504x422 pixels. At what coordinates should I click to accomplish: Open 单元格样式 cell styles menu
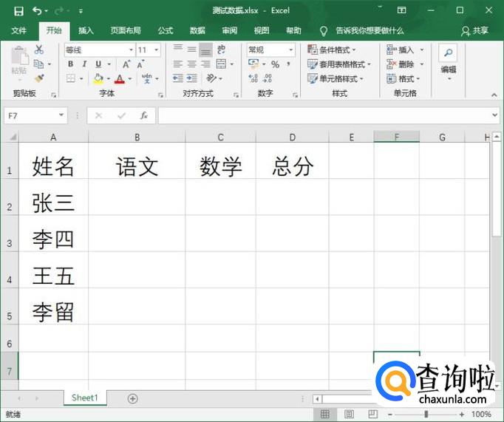(336, 78)
